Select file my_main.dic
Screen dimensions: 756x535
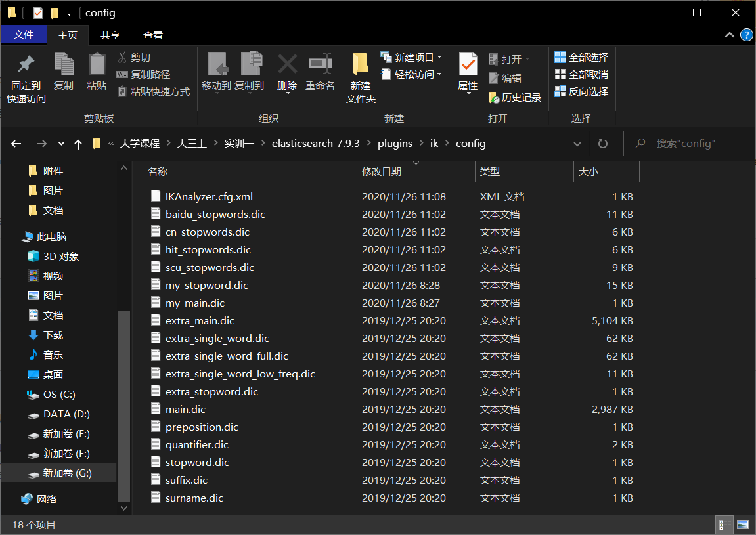(195, 303)
